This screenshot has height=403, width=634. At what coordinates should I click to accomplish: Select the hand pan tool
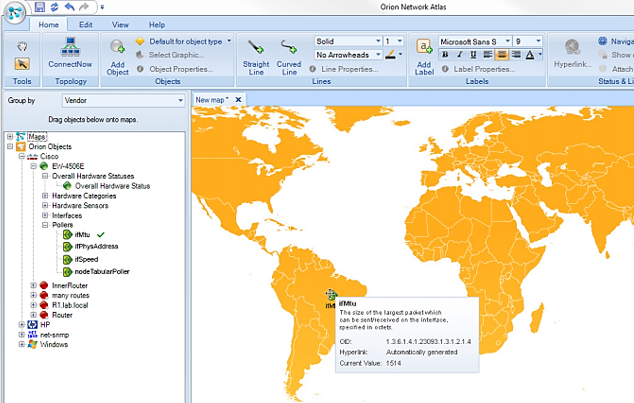click(22, 46)
